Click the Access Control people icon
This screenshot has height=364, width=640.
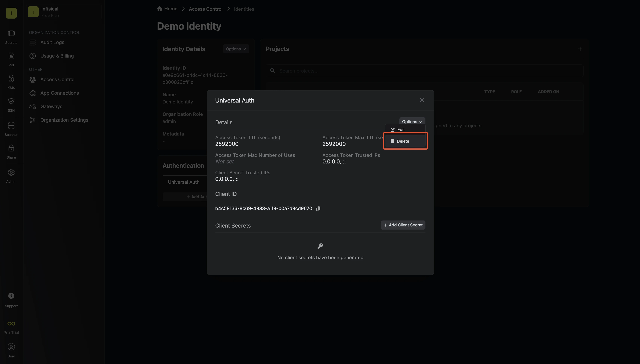[32, 79]
